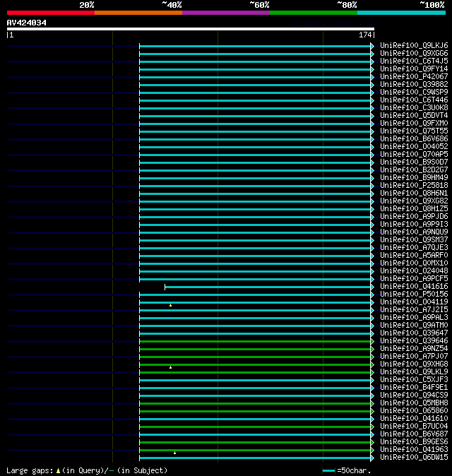Select label UniRef100_Q6DW15
Image resolution: width=452 pixels, height=476 pixels.
[x=414, y=458]
